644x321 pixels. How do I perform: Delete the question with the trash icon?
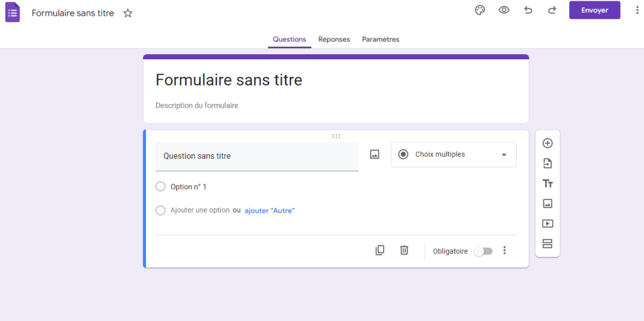(404, 251)
